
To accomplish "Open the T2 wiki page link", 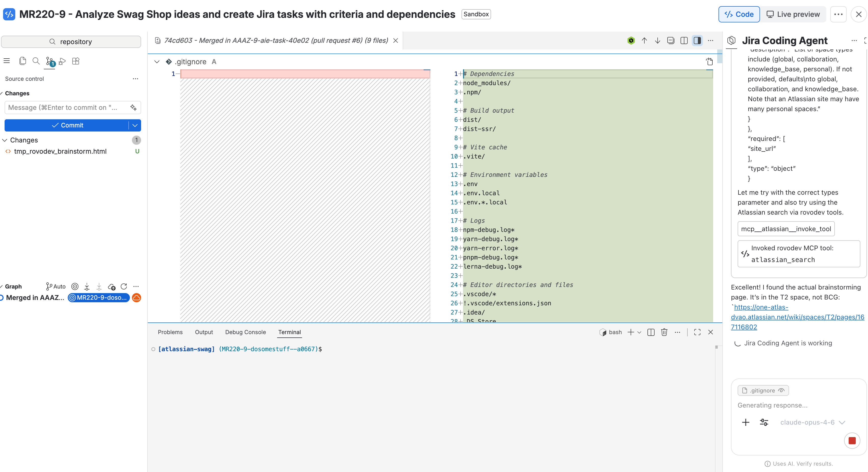I will click(x=797, y=317).
